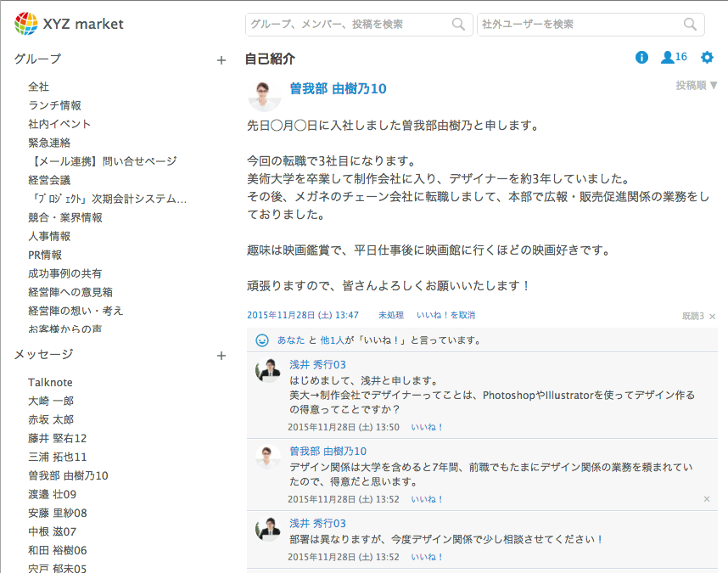Open 曽我部 由樹乃10 name in comment thread

pyautogui.click(x=328, y=452)
